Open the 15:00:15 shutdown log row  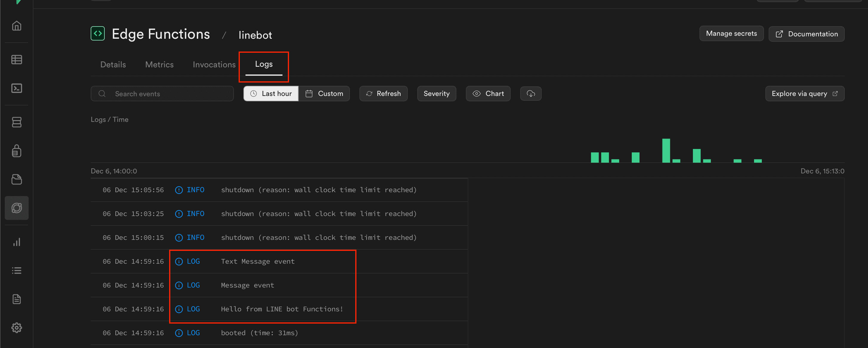click(279, 238)
